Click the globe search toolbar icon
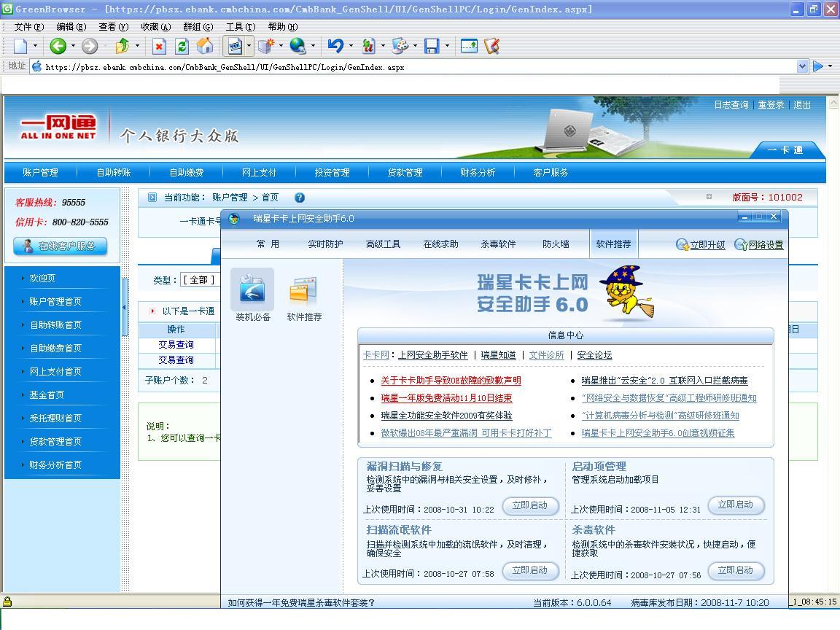 pyautogui.click(x=297, y=46)
